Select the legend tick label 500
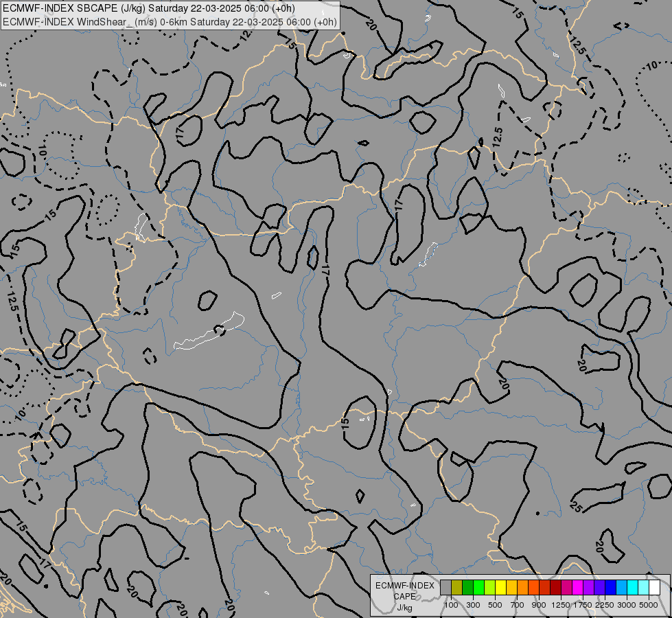Viewport: 672px width, 618px height. point(495,605)
